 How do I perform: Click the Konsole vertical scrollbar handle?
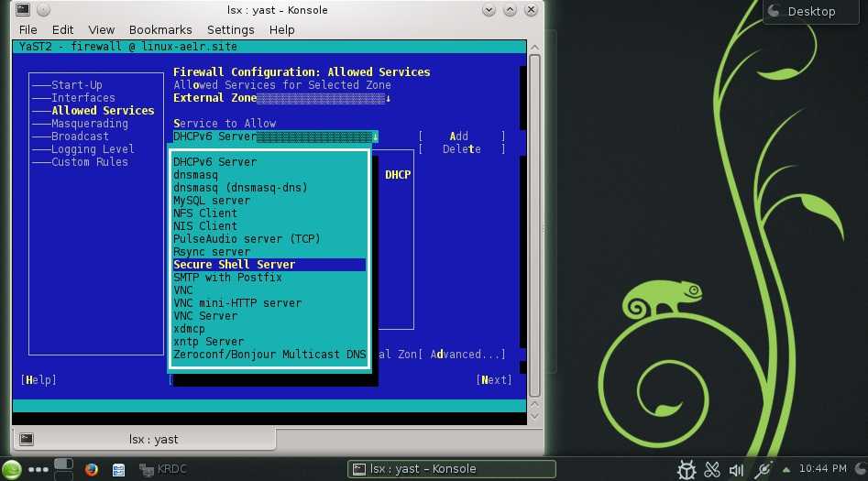pos(534,225)
